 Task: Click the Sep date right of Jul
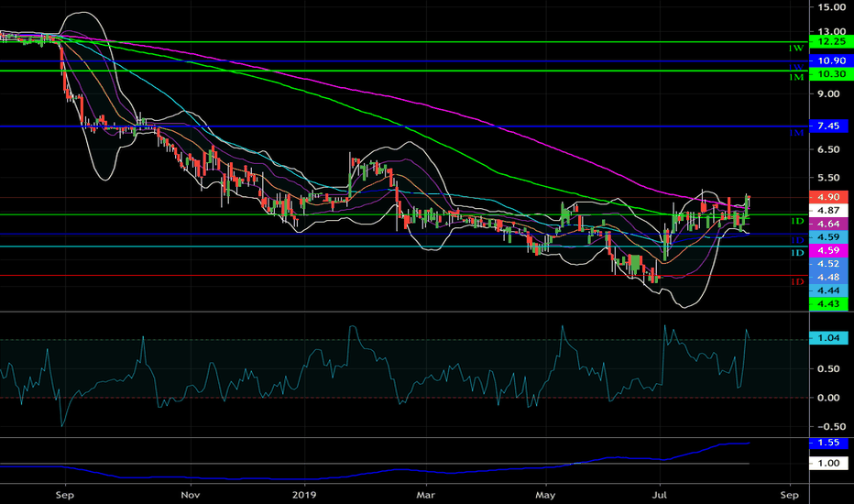789,495
